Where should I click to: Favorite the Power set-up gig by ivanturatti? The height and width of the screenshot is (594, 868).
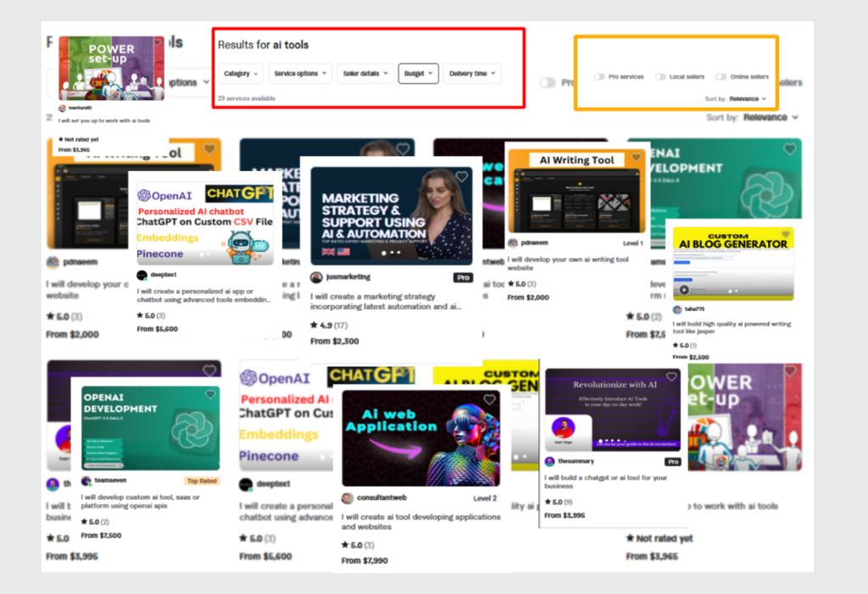(158, 42)
